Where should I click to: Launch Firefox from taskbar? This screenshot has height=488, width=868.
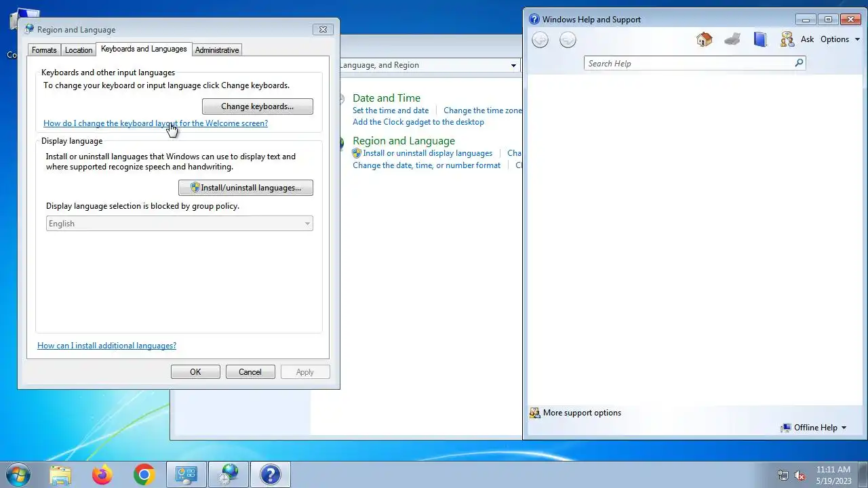tap(102, 474)
